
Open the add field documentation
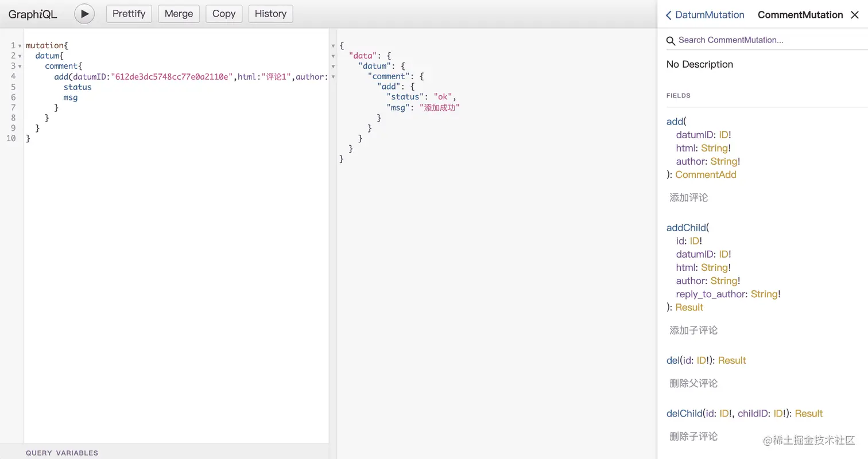coord(675,122)
